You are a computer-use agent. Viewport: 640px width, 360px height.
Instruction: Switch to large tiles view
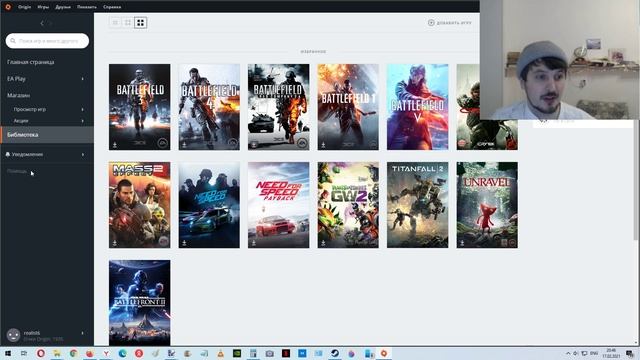(140, 23)
